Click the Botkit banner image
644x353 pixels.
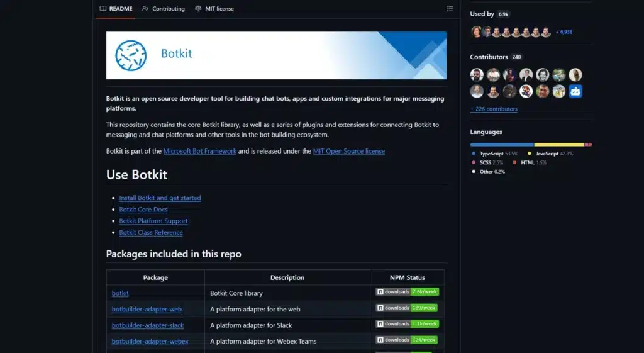tap(276, 55)
